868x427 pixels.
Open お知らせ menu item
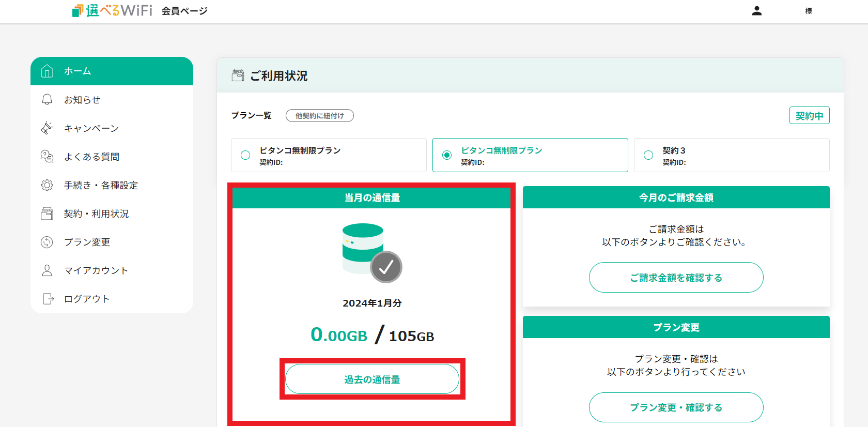112,99
